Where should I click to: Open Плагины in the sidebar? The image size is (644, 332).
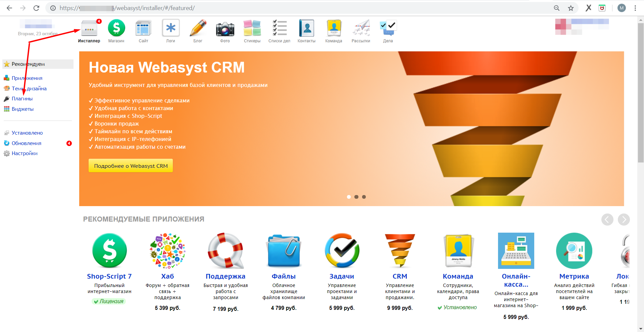tap(22, 99)
